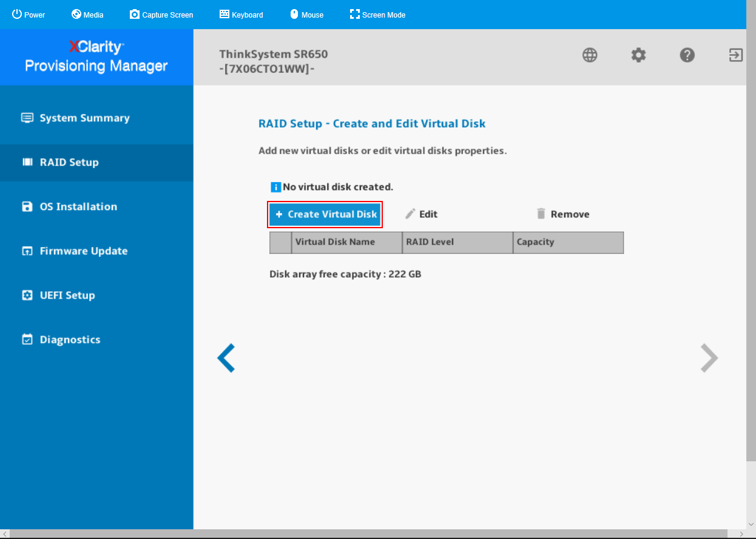The width and height of the screenshot is (756, 539).
Task: Click the scroll-right arrow at bottom right
Action: 741,534
